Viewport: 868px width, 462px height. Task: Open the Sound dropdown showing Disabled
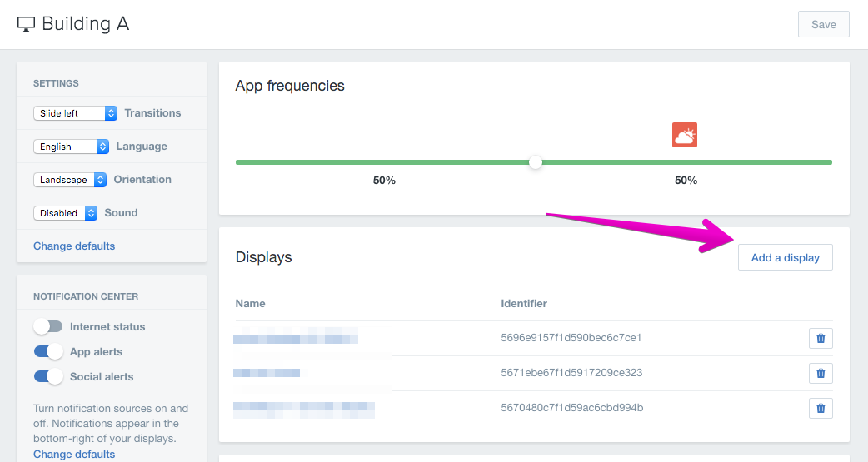(x=65, y=213)
